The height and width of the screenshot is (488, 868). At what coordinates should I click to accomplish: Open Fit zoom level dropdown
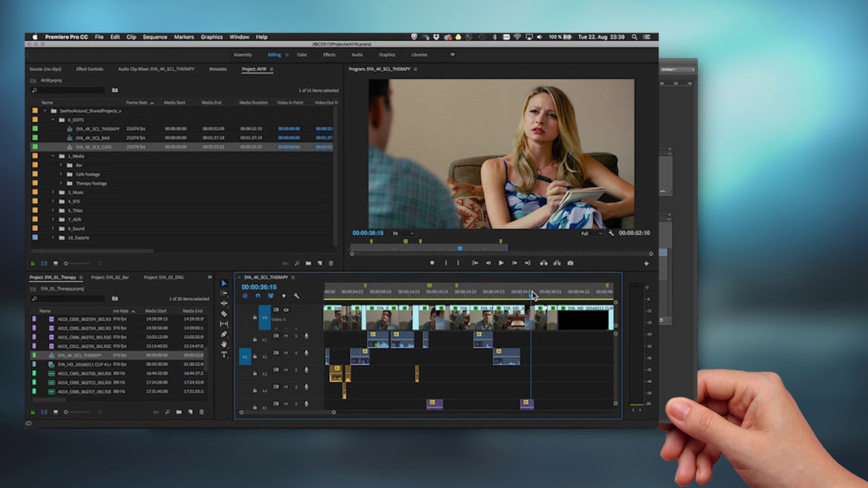coord(403,233)
